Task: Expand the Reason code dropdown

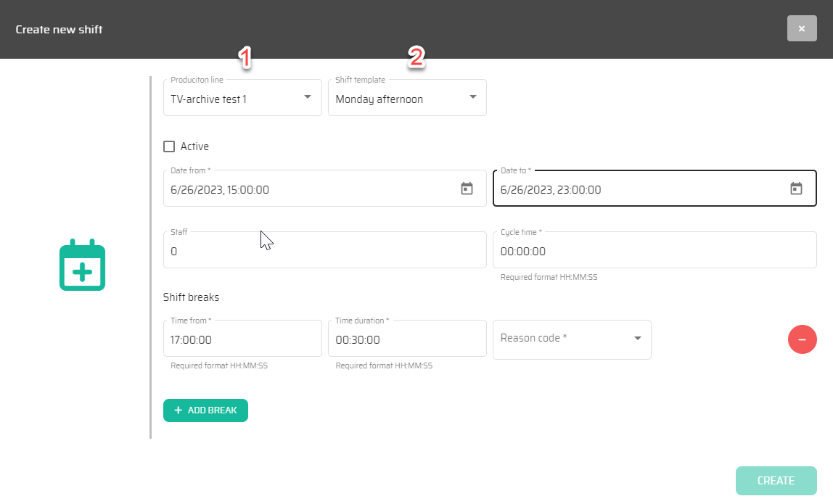Action: [x=571, y=339]
